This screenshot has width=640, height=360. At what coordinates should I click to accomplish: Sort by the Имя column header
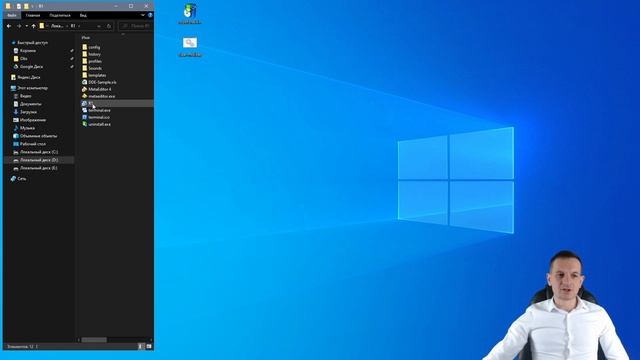point(86,38)
